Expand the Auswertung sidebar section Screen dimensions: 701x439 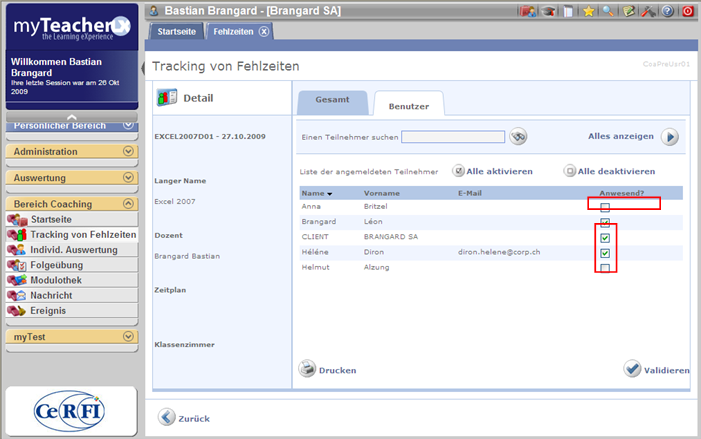point(128,178)
